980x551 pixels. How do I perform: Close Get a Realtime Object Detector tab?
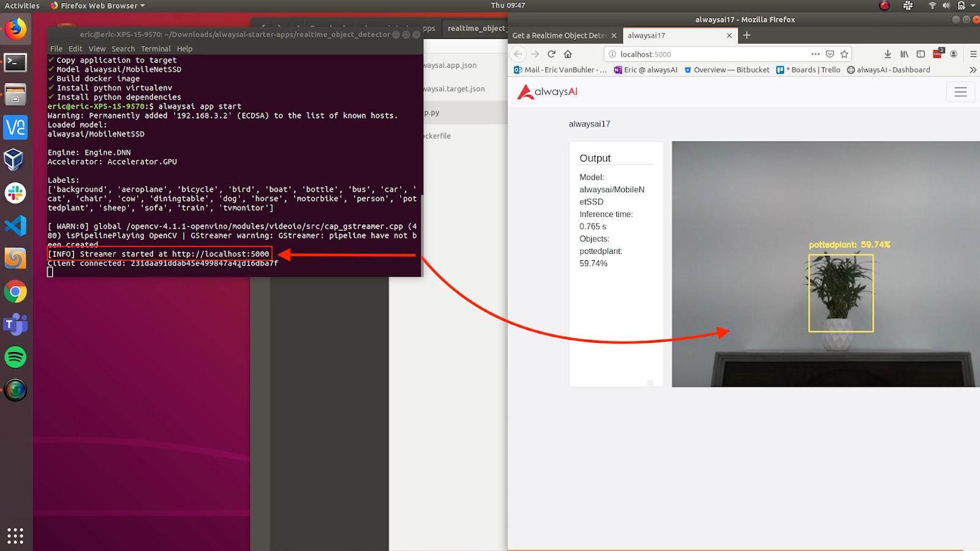click(614, 36)
